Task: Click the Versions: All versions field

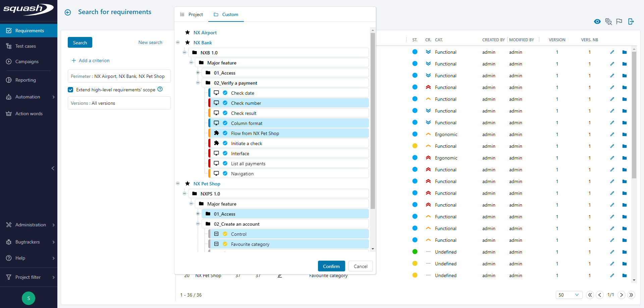Action: pyautogui.click(x=119, y=103)
